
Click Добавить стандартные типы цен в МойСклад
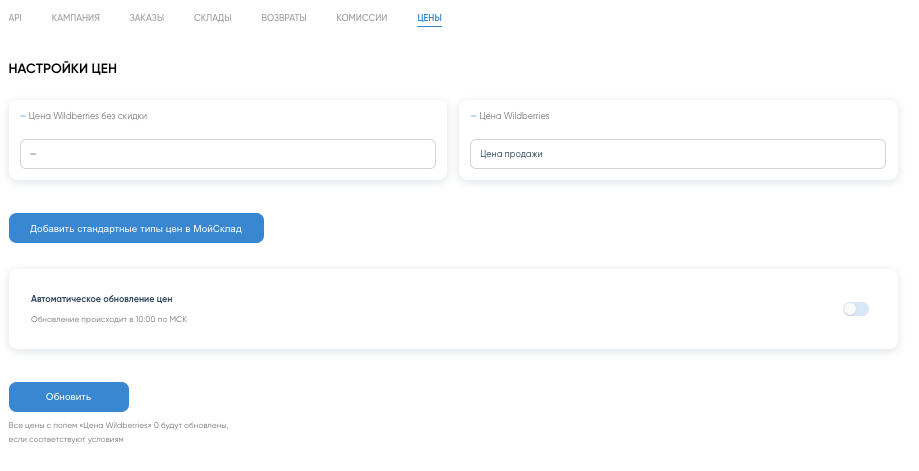(137, 228)
